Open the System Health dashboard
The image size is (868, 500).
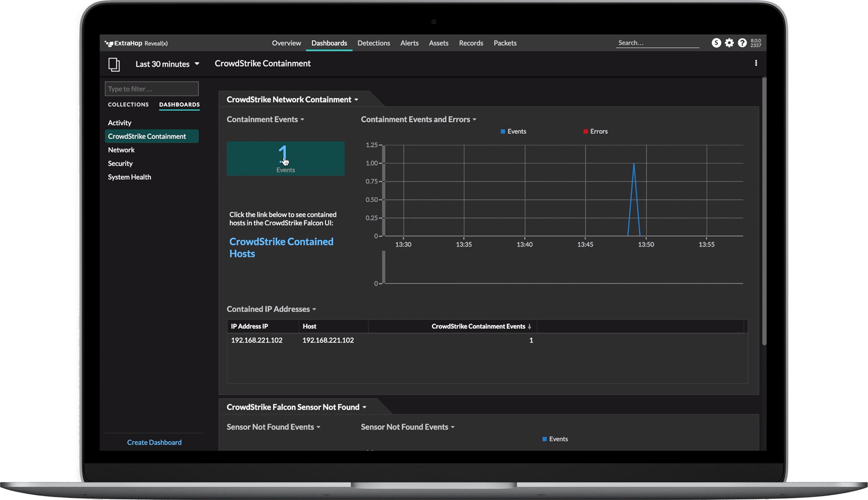129,177
